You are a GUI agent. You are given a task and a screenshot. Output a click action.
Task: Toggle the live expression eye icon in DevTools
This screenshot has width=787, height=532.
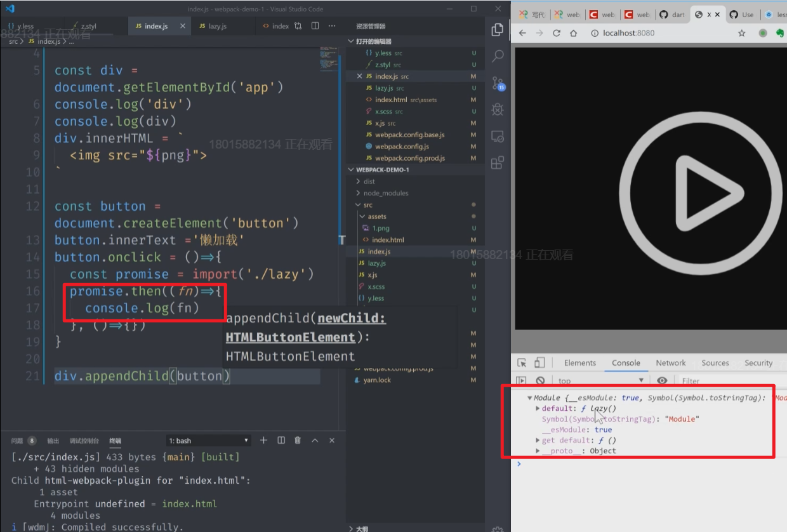click(x=662, y=380)
